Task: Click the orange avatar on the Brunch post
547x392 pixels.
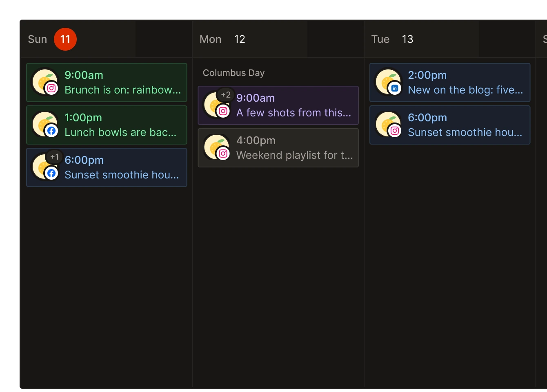Action: coord(44,81)
